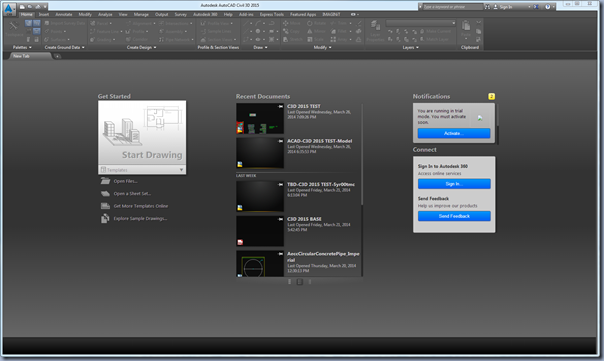This screenshot has width=604, height=361.
Task: Click the Match Layer tool
Action: point(434,39)
